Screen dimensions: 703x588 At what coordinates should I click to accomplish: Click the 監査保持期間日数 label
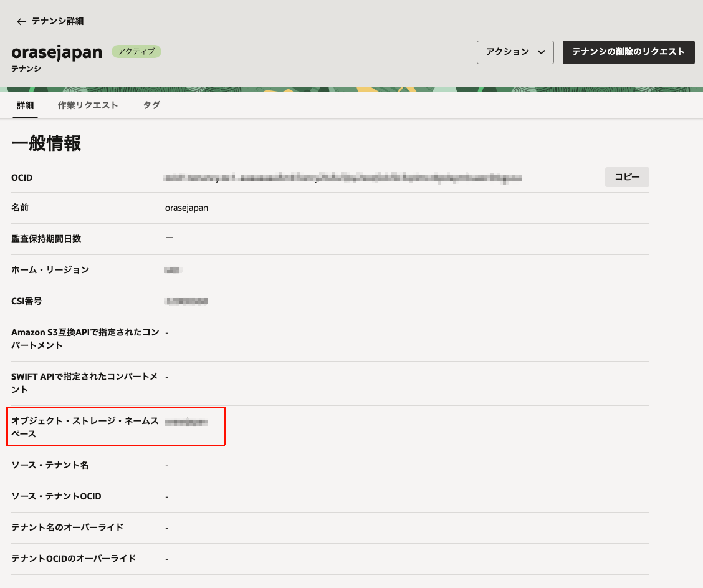click(x=46, y=239)
